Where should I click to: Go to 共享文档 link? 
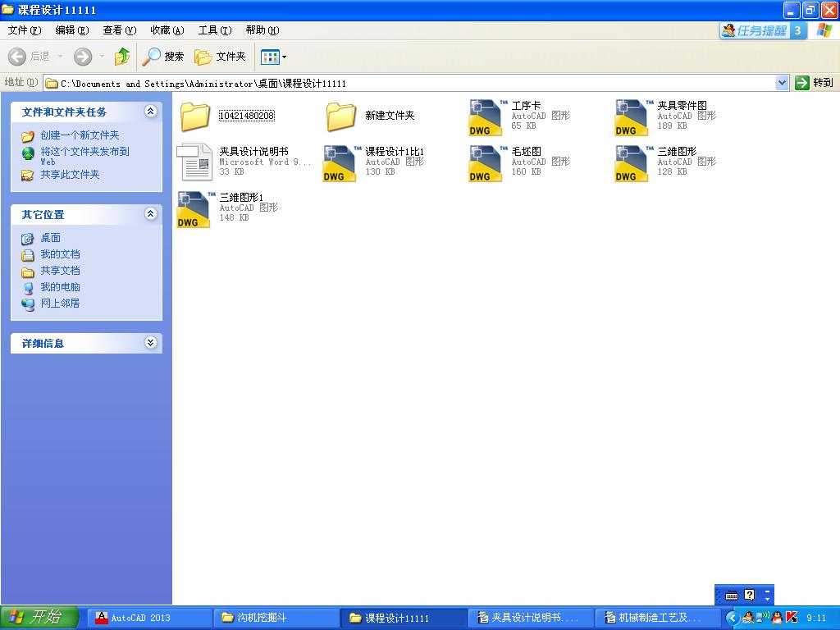pyautogui.click(x=60, y=271)
